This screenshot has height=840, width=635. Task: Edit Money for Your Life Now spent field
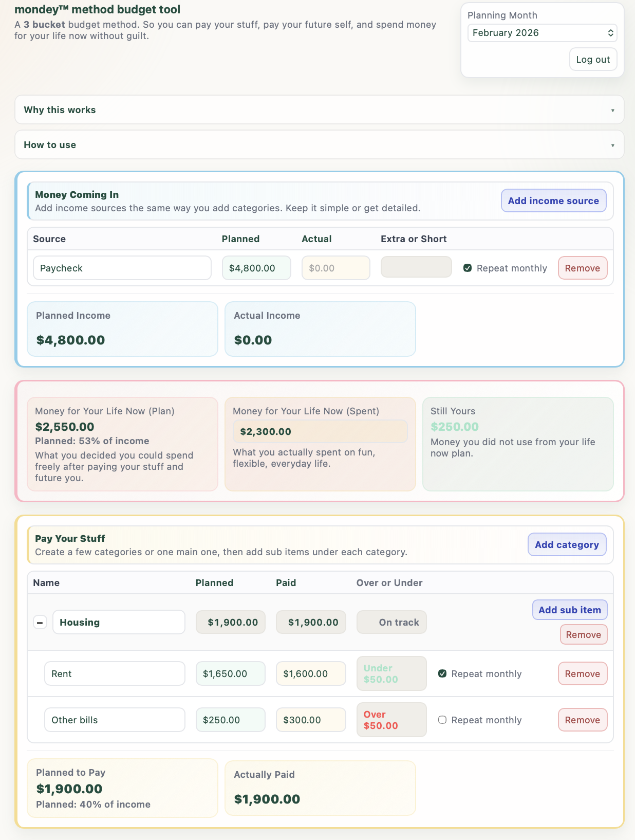coord(320,431)
